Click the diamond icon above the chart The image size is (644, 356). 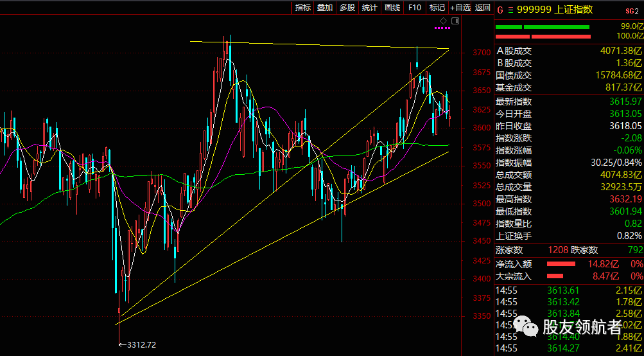[443, 21]
